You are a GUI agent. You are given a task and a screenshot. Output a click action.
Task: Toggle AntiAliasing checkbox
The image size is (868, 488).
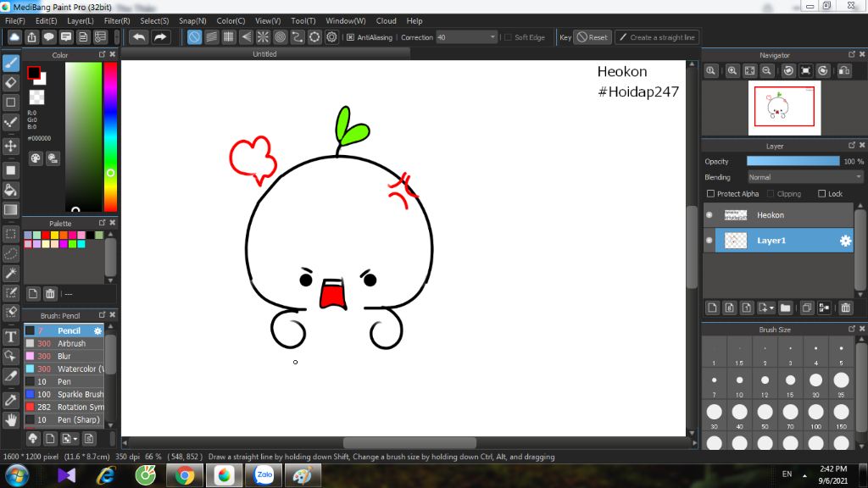point(350,37)
